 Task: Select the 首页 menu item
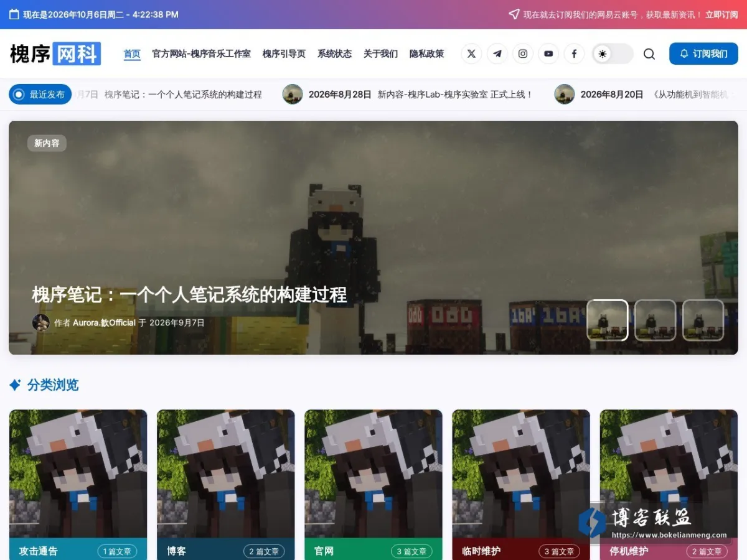pos(132,54)
